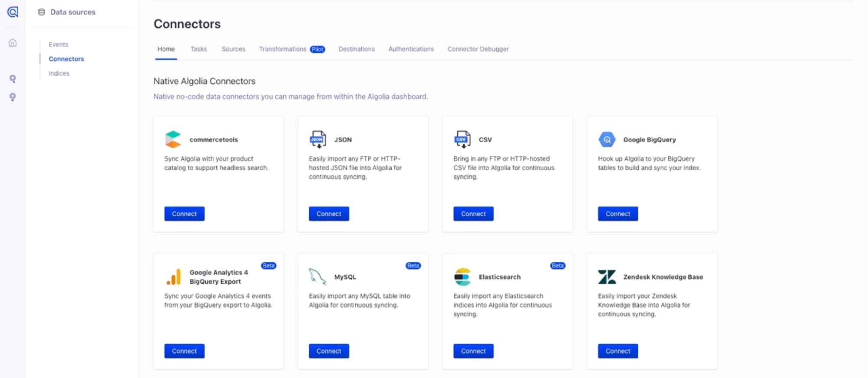
Task: Connect the Google BigQuery connector
Action: pos(618,214)
